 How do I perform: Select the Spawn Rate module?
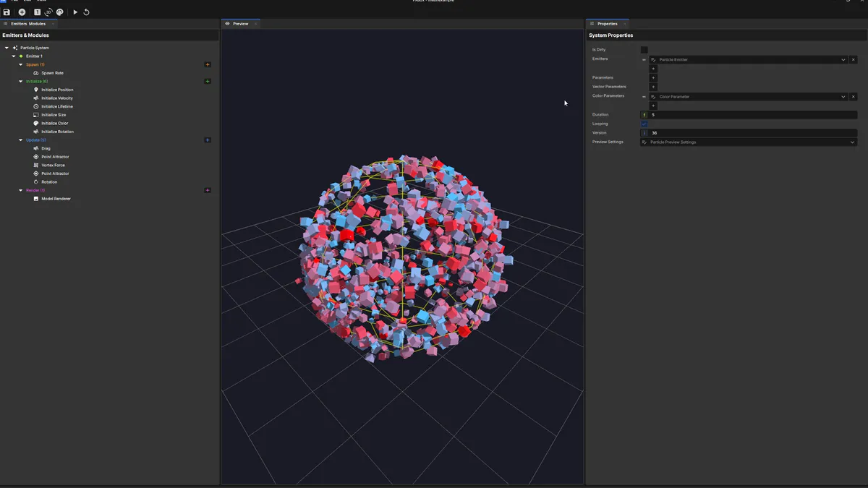pyautogui.click(x=52, y=73)
